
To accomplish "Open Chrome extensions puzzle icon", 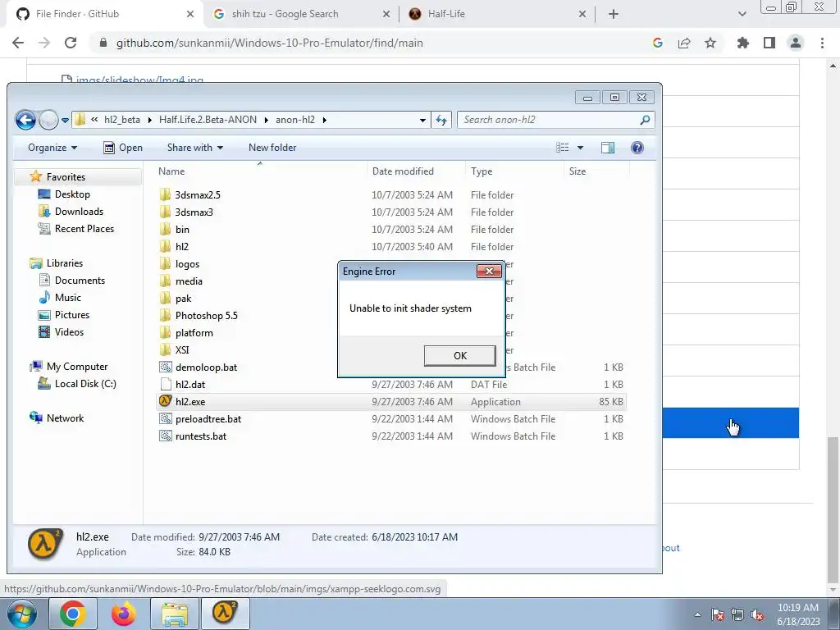I will pyautogui.click(x=743, y=43).
